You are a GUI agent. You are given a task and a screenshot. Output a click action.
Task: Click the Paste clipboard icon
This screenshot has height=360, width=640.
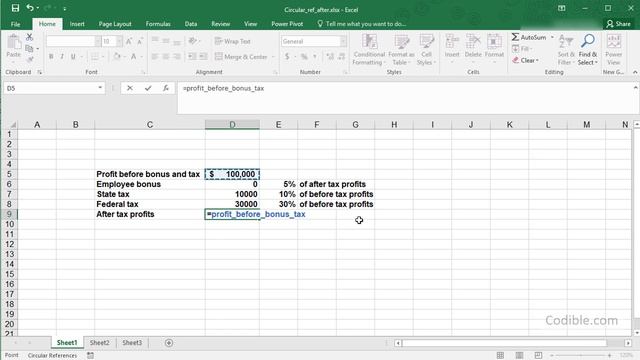point(13,42)
